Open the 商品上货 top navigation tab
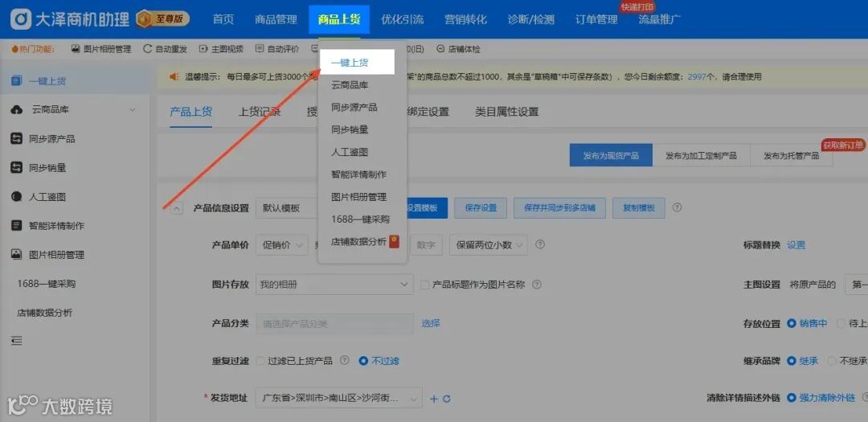868x422 pixels. pos(339,19)
